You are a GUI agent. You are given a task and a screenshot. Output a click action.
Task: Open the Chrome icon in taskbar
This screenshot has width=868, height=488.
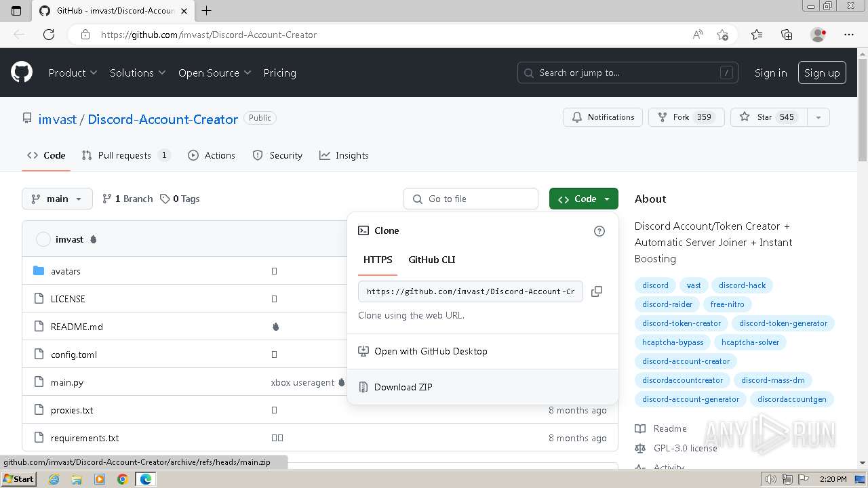pyautogui.click(x=122, y=479)
